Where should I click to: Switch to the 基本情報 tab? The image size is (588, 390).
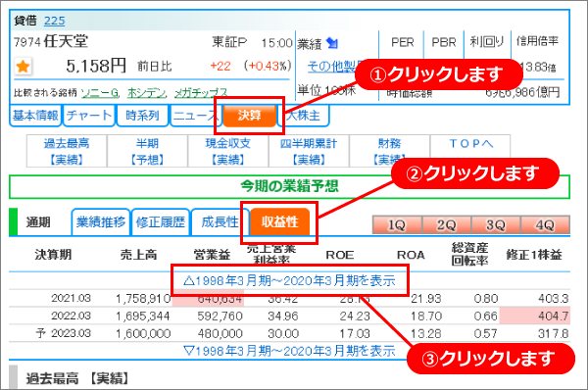point(35,115)
